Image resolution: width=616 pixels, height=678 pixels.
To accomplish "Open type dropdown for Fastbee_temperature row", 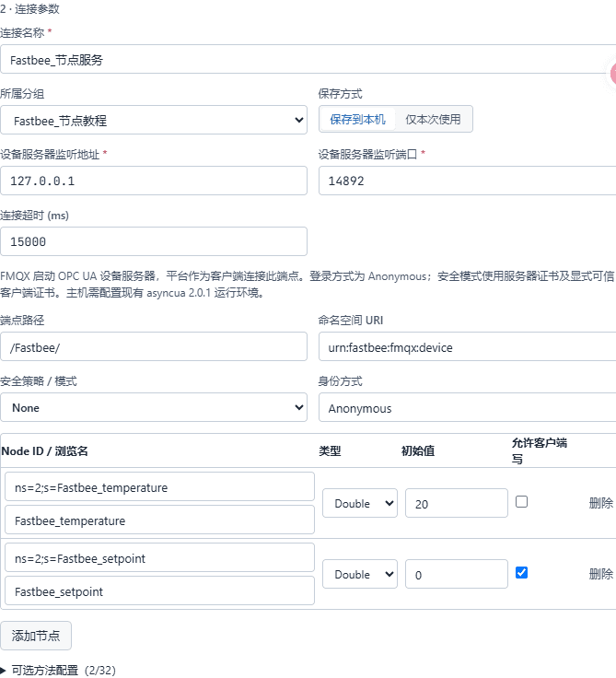I will [360, 503].
